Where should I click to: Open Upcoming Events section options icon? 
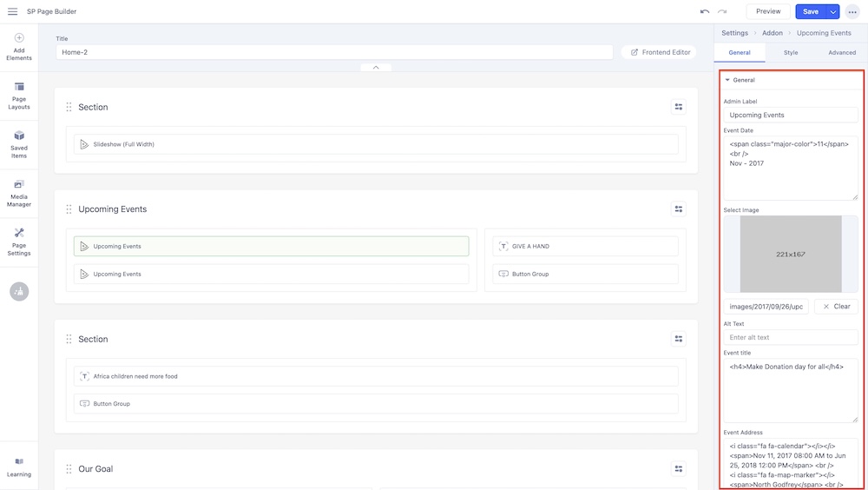tap(679, 209)
